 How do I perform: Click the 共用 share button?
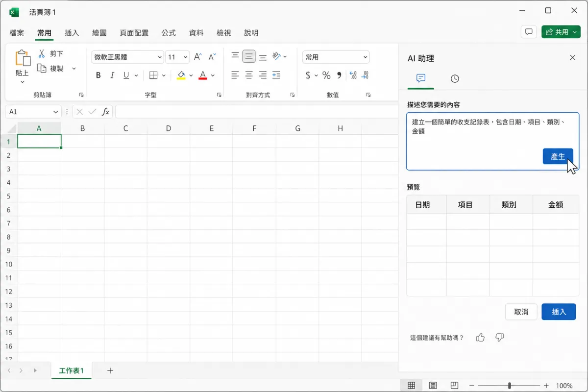(x=561, y=32)
